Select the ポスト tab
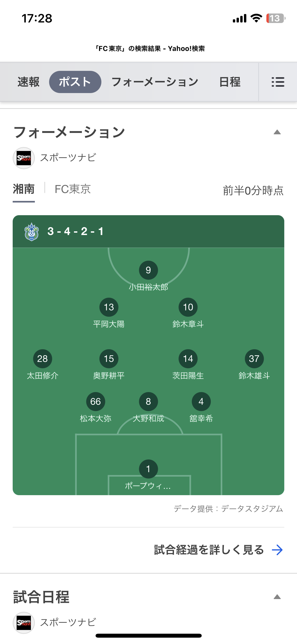Screen dimensions: 297x644 [x=75, y=82]
